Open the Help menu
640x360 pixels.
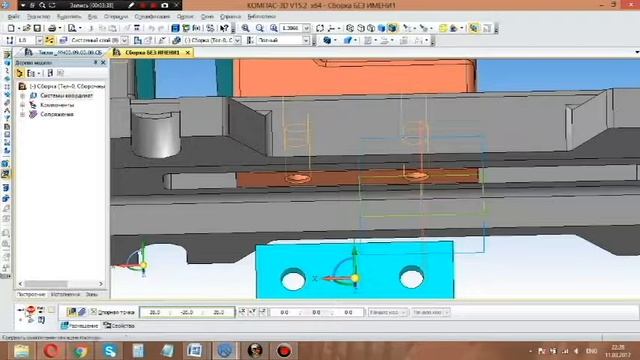pyautogui.click(x=230, y=17)
